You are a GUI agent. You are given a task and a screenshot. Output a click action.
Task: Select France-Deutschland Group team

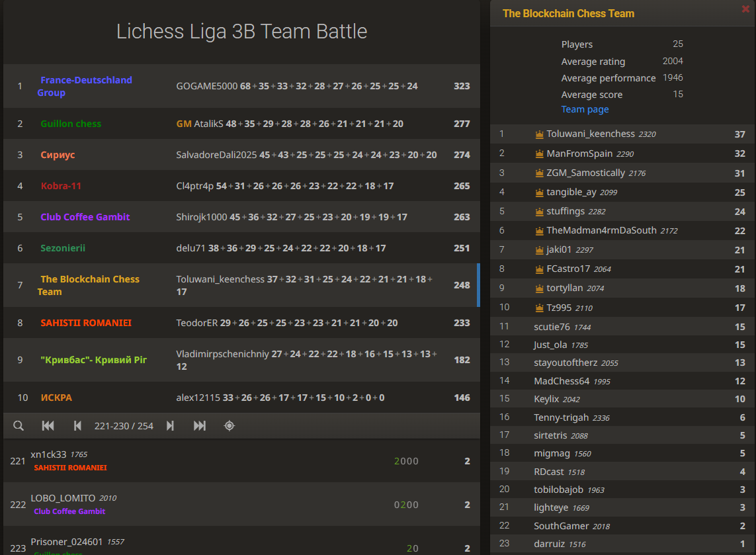85,86
